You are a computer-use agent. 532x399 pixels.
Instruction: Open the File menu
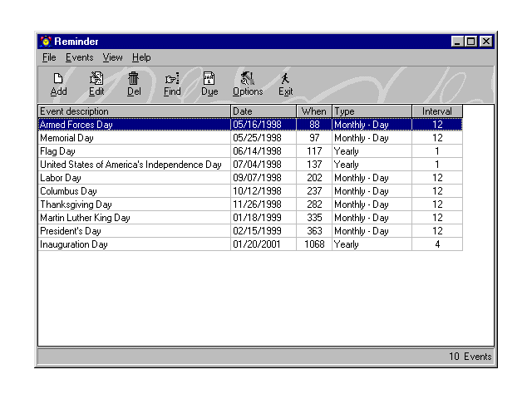tap(49, 57)
